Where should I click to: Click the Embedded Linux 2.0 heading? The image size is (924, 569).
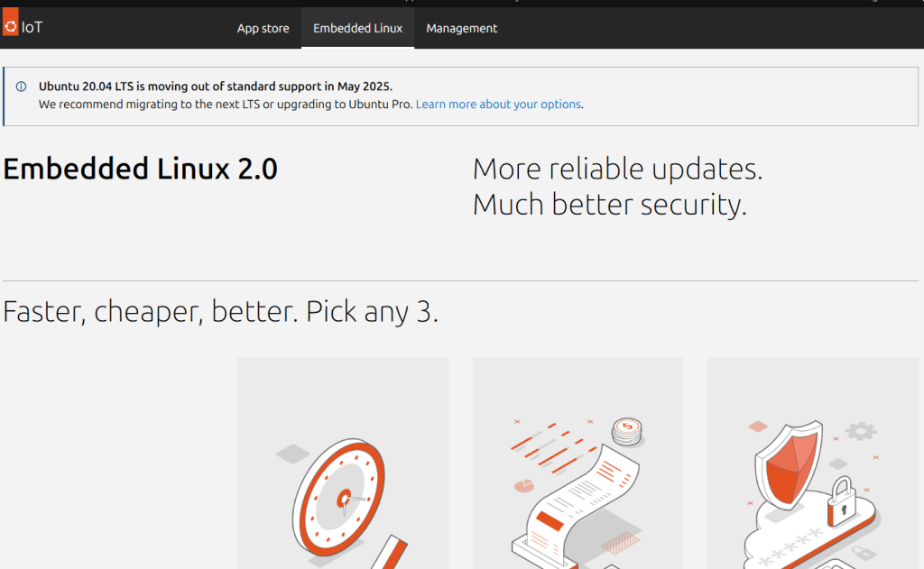[x=141, y=169]
